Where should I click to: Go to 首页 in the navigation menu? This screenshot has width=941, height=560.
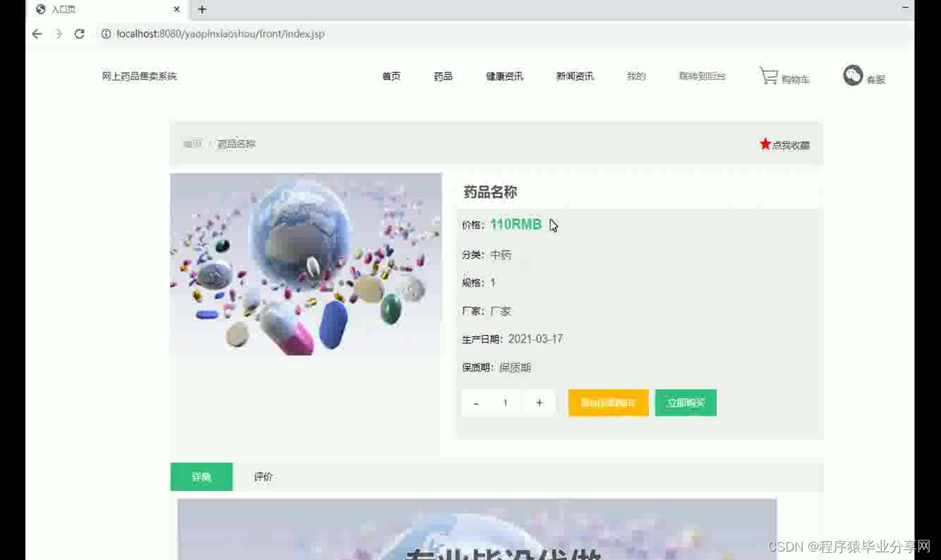391,76
